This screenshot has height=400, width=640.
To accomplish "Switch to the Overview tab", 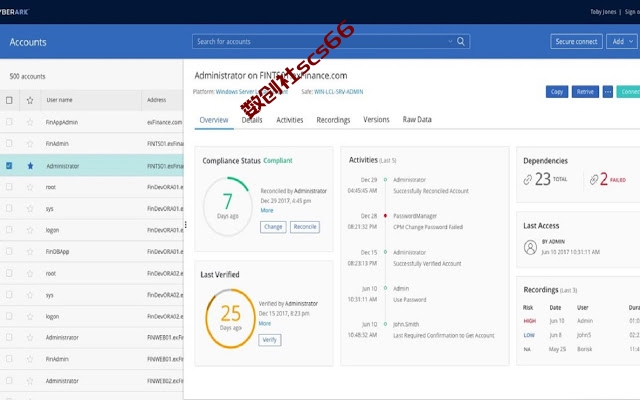I will click(214, 120).
